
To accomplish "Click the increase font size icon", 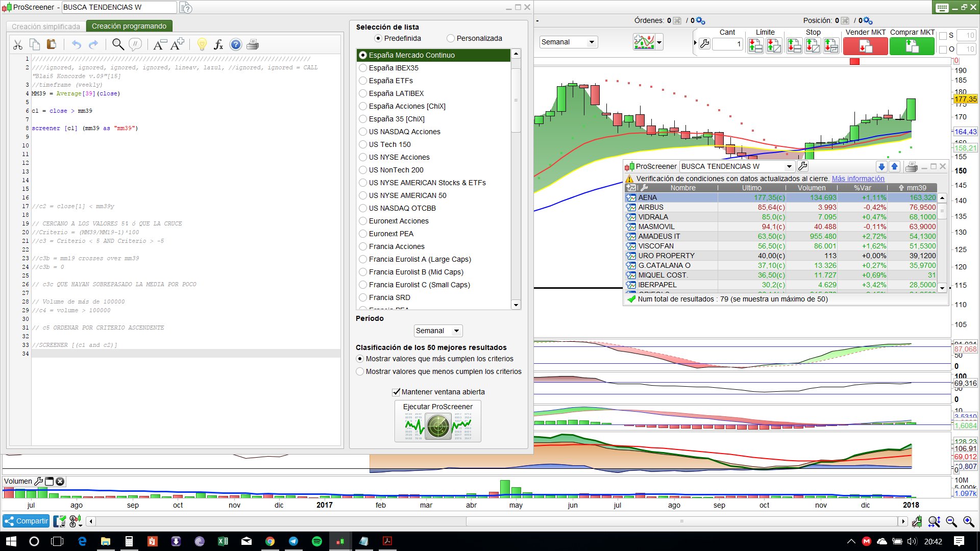I will point(177,44).
